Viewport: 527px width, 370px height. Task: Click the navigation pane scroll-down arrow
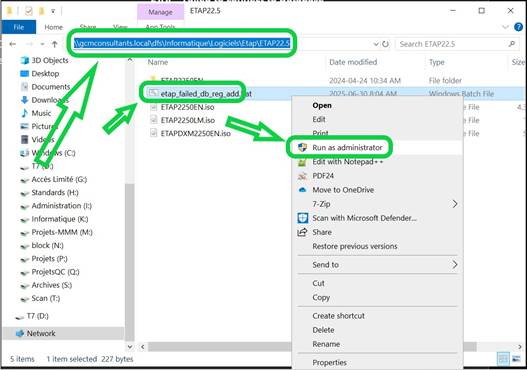click(130, 346)
